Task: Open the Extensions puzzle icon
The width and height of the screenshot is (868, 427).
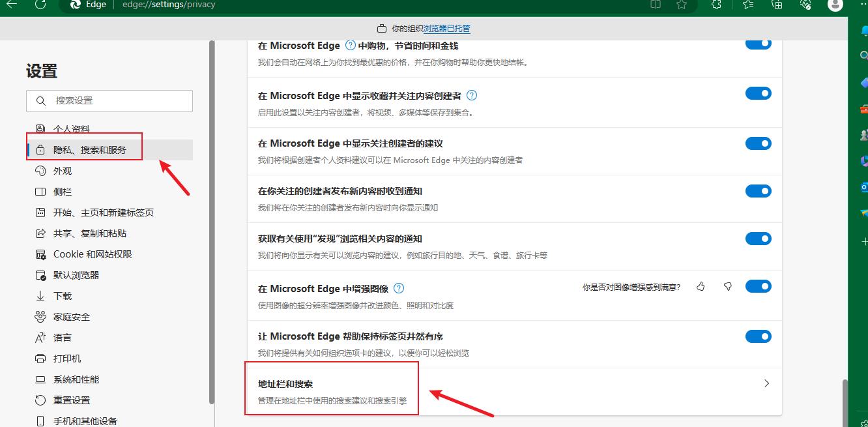Action: 716,5
